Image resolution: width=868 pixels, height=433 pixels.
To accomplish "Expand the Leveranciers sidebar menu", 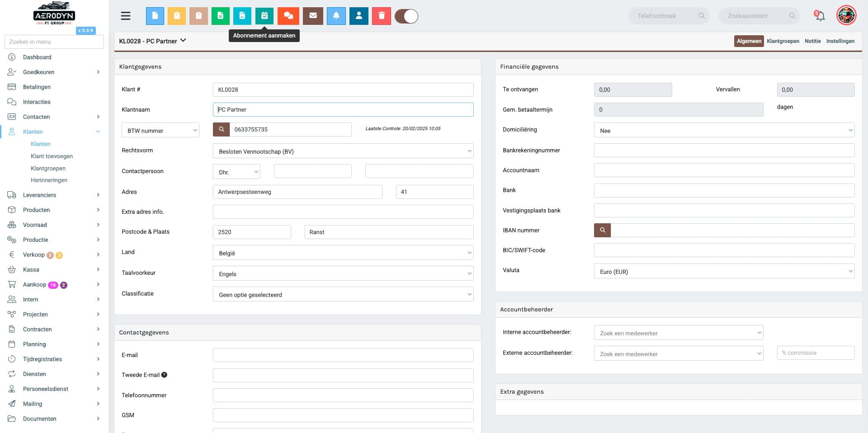I will point(54,195).
